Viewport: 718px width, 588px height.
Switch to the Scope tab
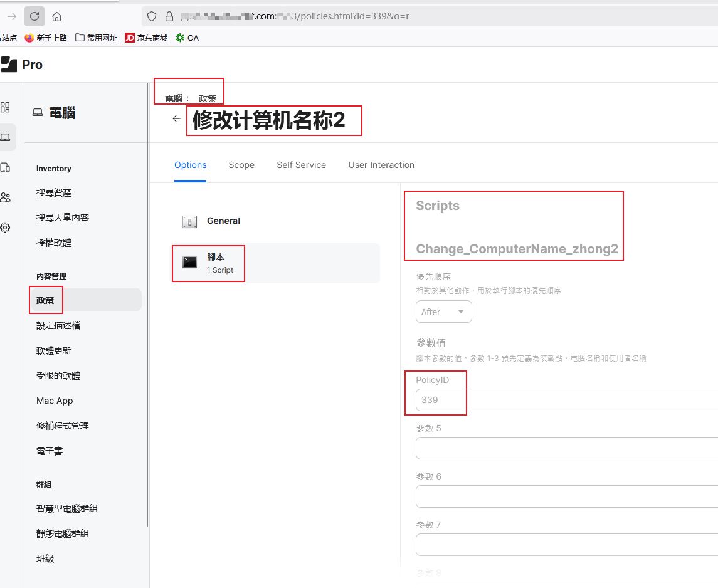(x=241, y=165)
